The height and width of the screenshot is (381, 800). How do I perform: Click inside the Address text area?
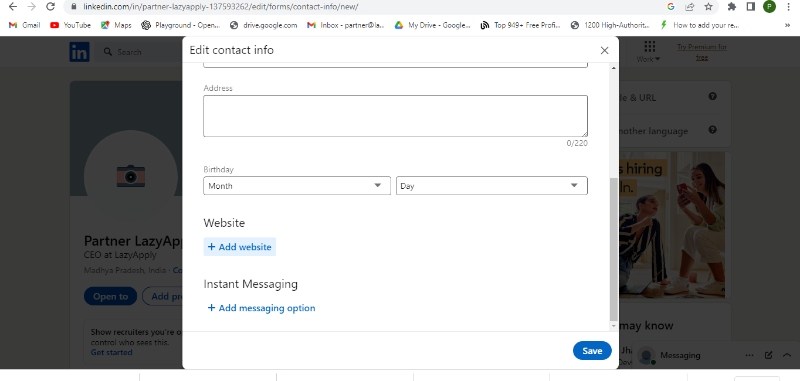(395, 116)
